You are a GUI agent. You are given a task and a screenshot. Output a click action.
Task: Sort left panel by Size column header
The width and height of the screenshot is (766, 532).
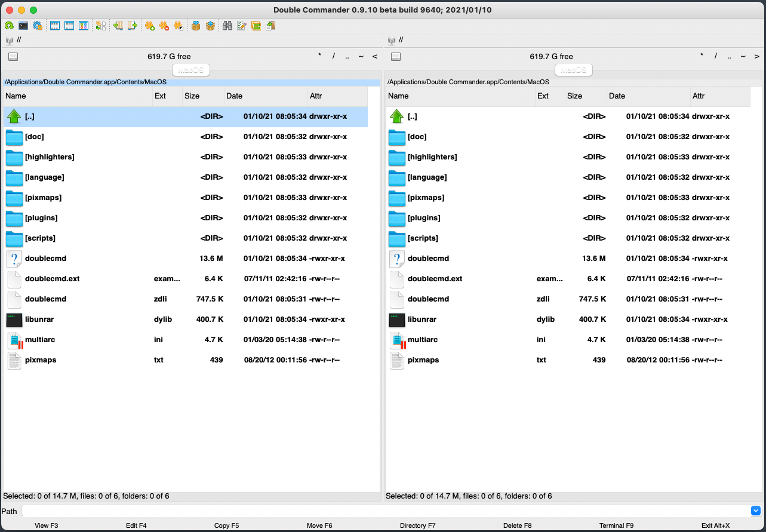click(203, 96)
